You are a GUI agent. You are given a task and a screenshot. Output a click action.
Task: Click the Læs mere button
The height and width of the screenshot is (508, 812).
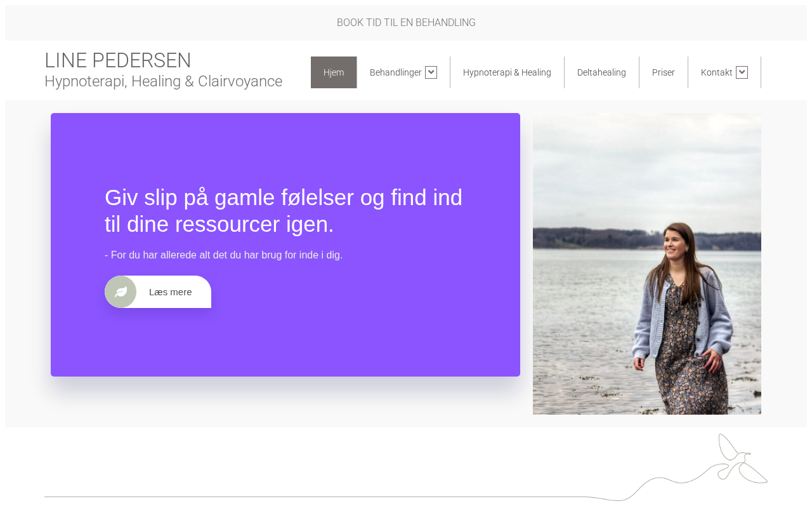pos(158,292)
